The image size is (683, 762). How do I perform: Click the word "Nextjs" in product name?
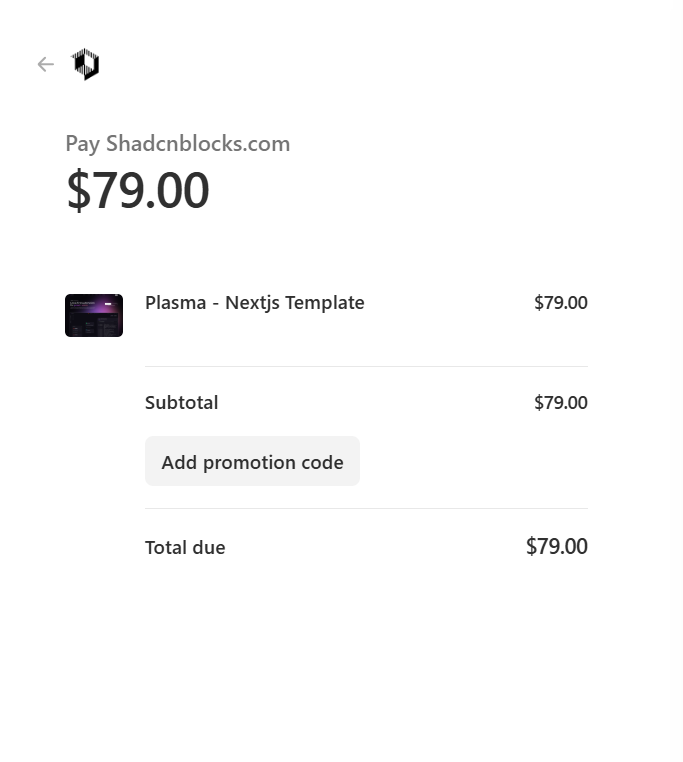click(x=252, y=303)
